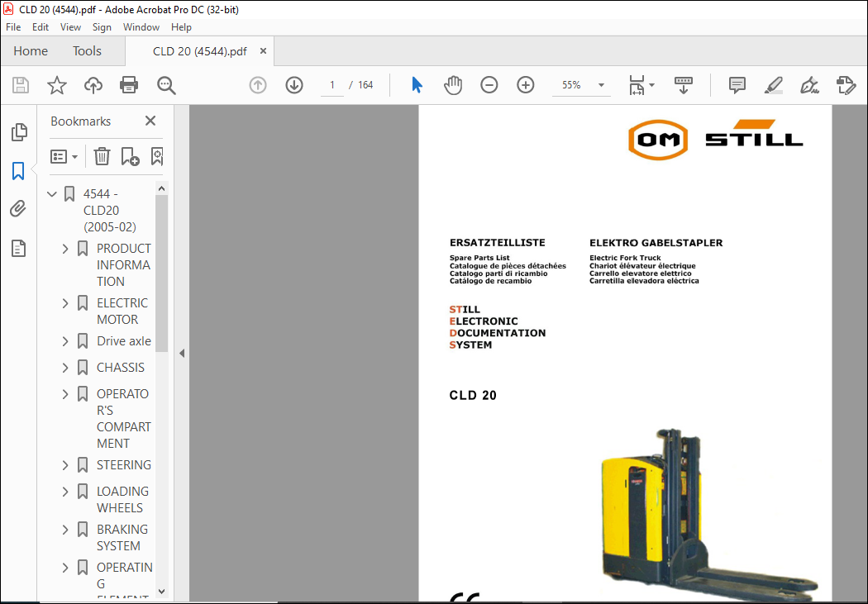The height and width of the screenshot is (604, 868).
Task: Add document to starred with star icon
Action: (x=56, y=85)
